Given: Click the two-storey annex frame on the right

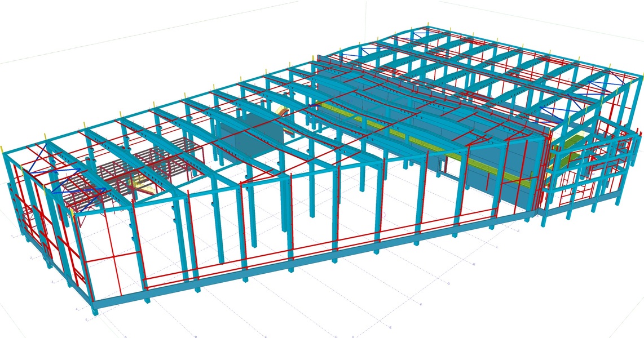Looking at the screenshot, I should [x=586, y=175].
